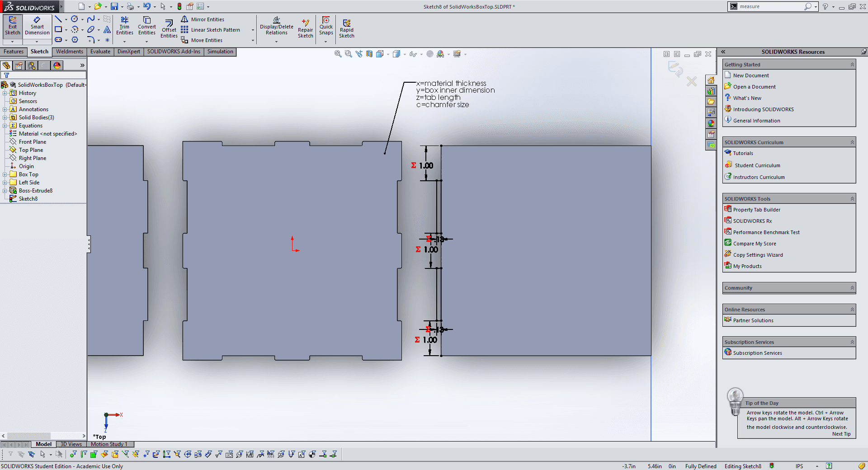This screenshot has height=470, width=868.
Task: Activate Rapid Sketch
Action: pos(347,28)
